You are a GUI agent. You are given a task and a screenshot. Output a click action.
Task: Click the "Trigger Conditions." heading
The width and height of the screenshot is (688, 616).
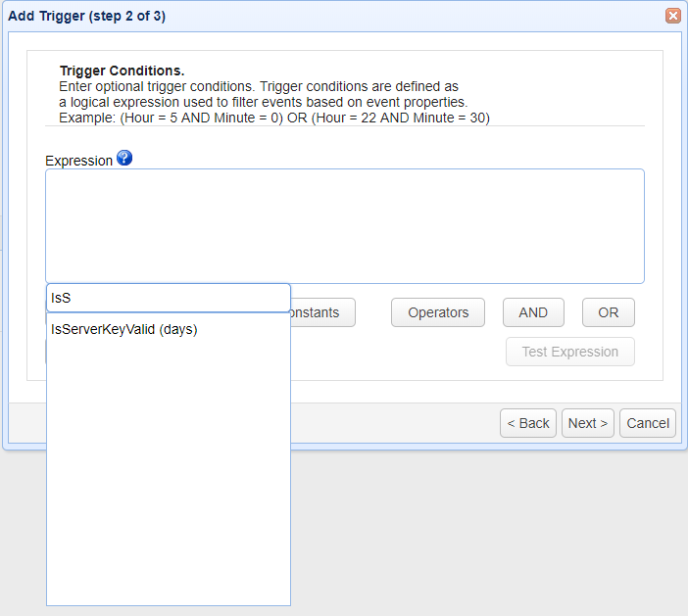click(122, 71)
